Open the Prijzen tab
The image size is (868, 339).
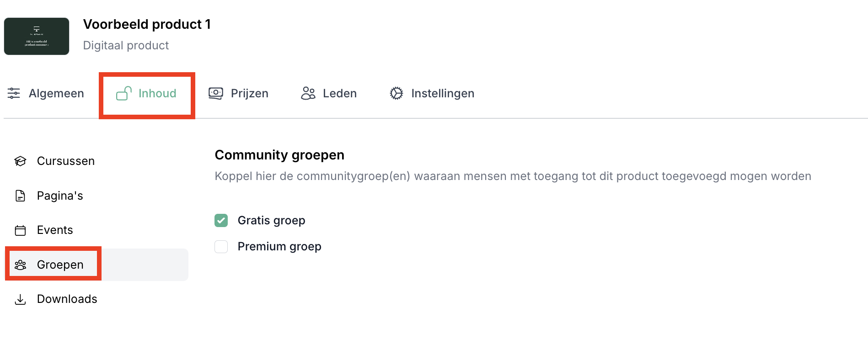point(249,93)
